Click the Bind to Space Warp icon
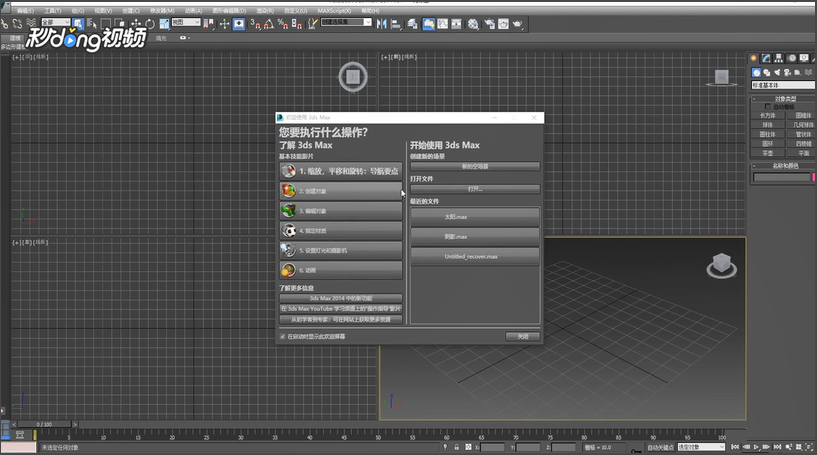The height and width of the screenshot is (455, 817). 31,23
